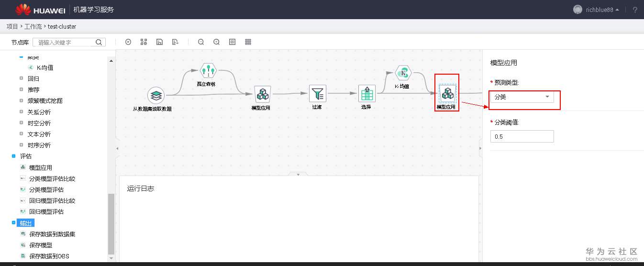This screenshot has width=644, height=266.
Task: Click the 运行日志 heading
Action: 141,188
